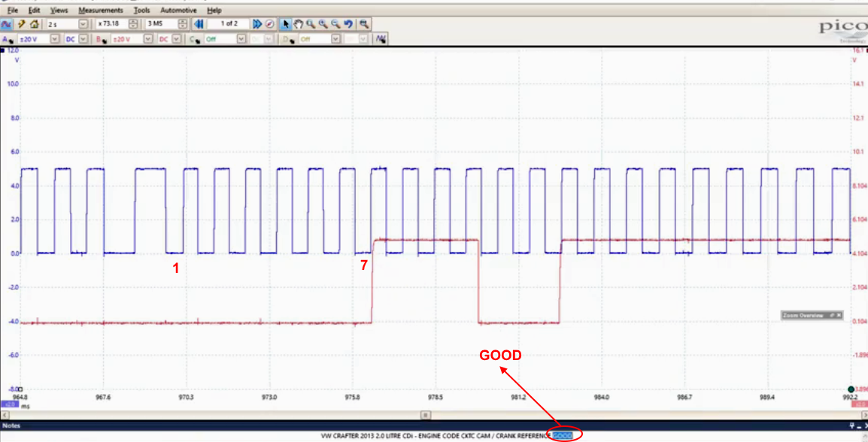Open the Views menu
This screenshot has height=442, width=868.
[x=59, y=11]
